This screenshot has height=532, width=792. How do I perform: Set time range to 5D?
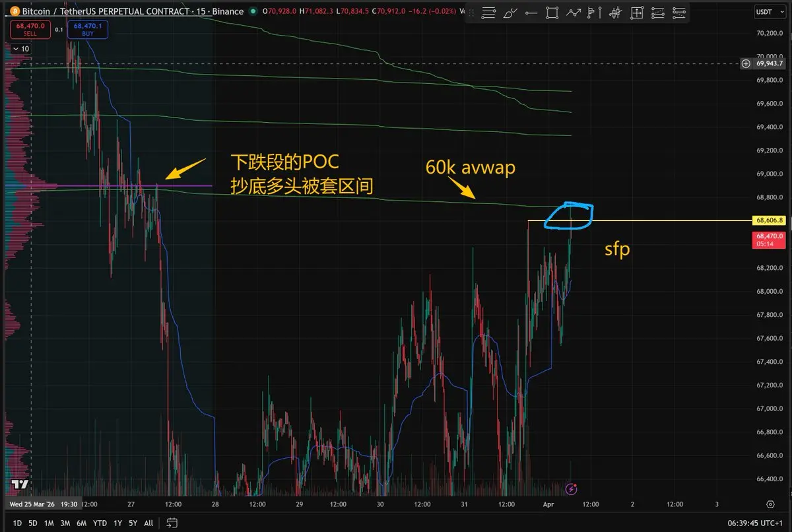click(x=33, y=523)
